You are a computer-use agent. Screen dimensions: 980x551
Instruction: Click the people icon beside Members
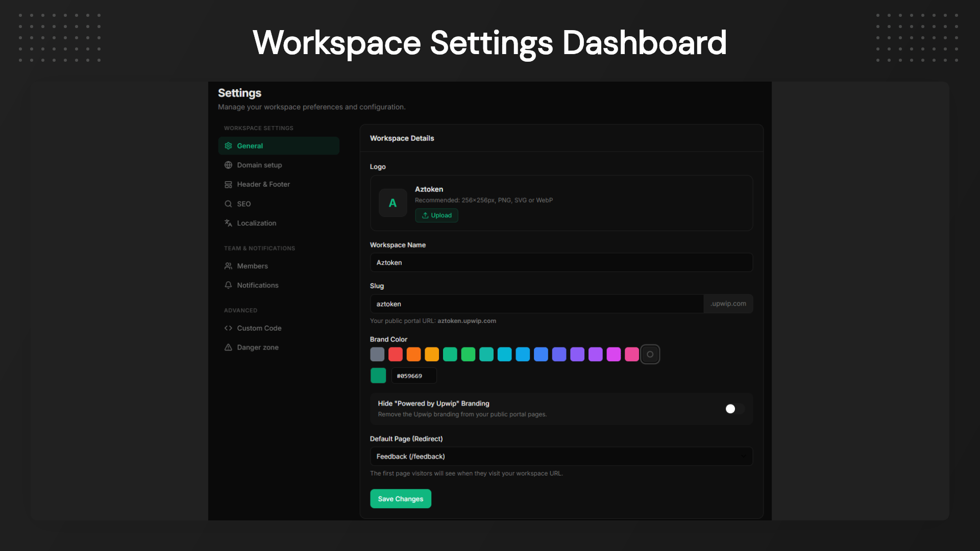click(228, 266)
